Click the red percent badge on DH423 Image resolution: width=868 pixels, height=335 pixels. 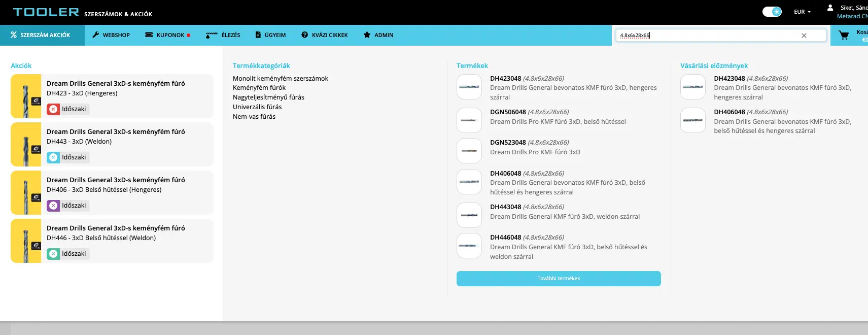tap(53, 109)
